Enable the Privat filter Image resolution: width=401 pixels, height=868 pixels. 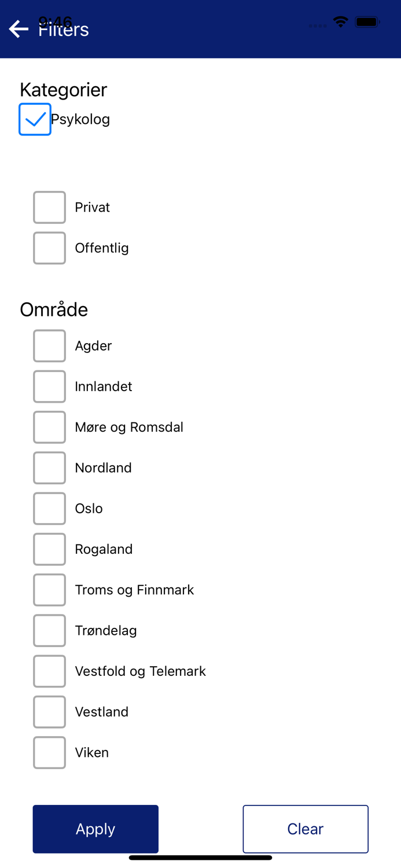(49, 207)
